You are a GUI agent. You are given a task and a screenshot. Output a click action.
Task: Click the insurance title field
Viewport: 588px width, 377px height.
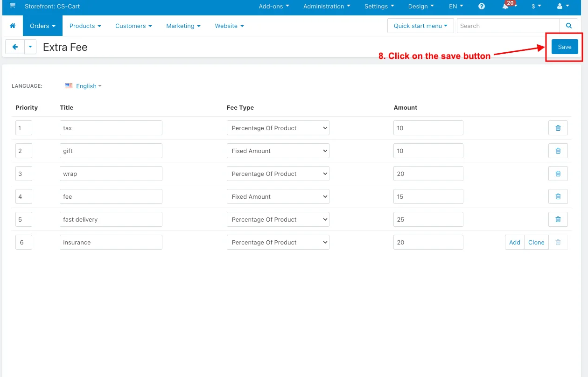tap(111, 242)
